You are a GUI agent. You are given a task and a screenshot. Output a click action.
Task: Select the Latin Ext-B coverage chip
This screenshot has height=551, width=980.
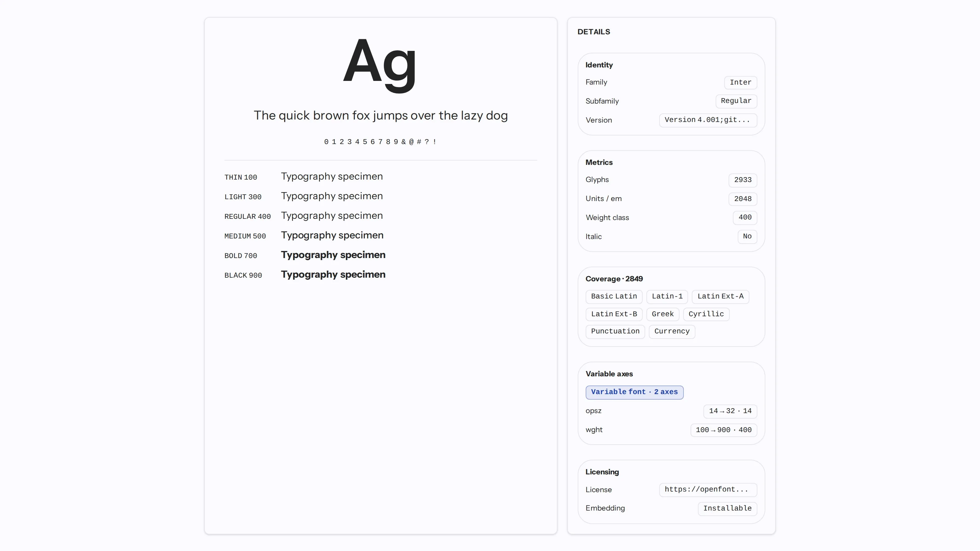pos(614,314)
